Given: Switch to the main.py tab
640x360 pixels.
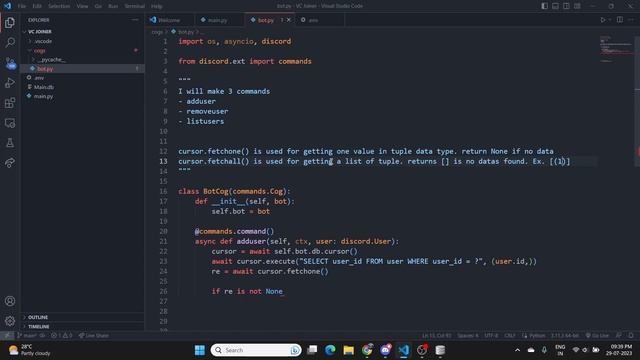Looking at the screenshot, I should tap(218, 20).
